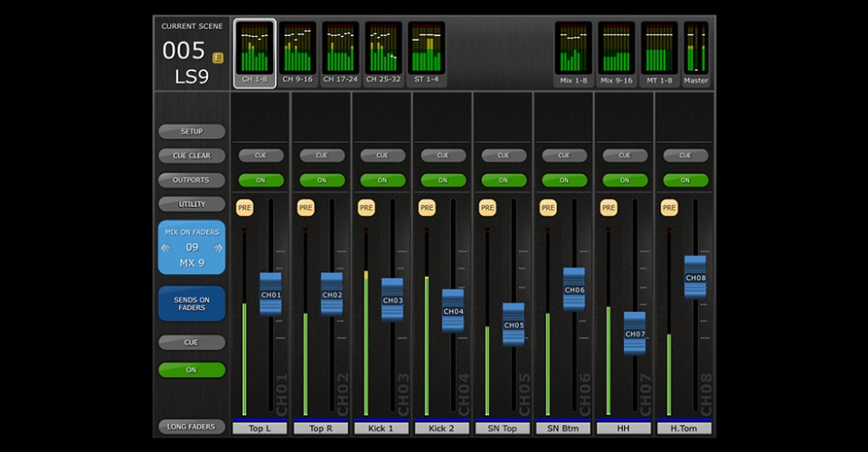Select the SN Btm channel name label
This screenshot has width=868, height=452.
click(563, 428)
